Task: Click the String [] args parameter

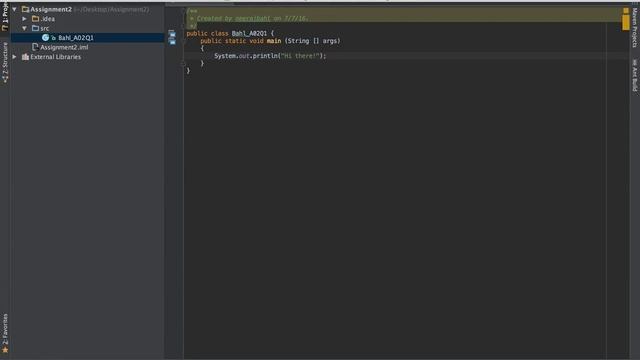Action: point(313,41)
